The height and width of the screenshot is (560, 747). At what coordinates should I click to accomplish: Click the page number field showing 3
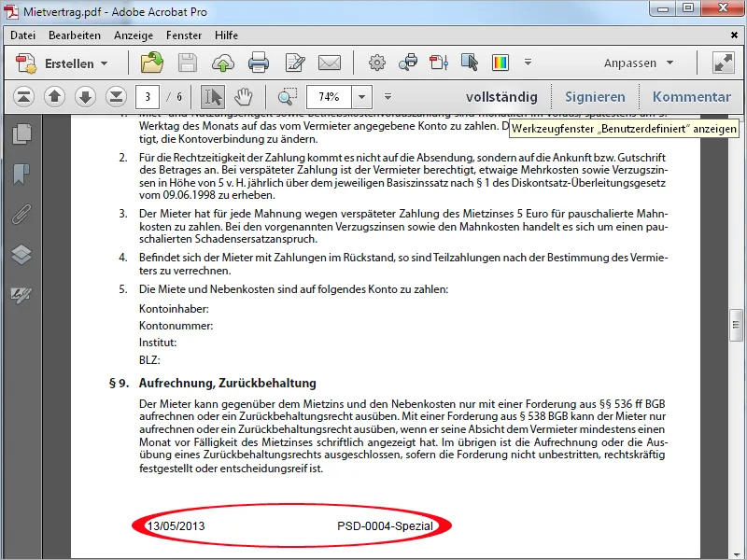click(148, 97)
